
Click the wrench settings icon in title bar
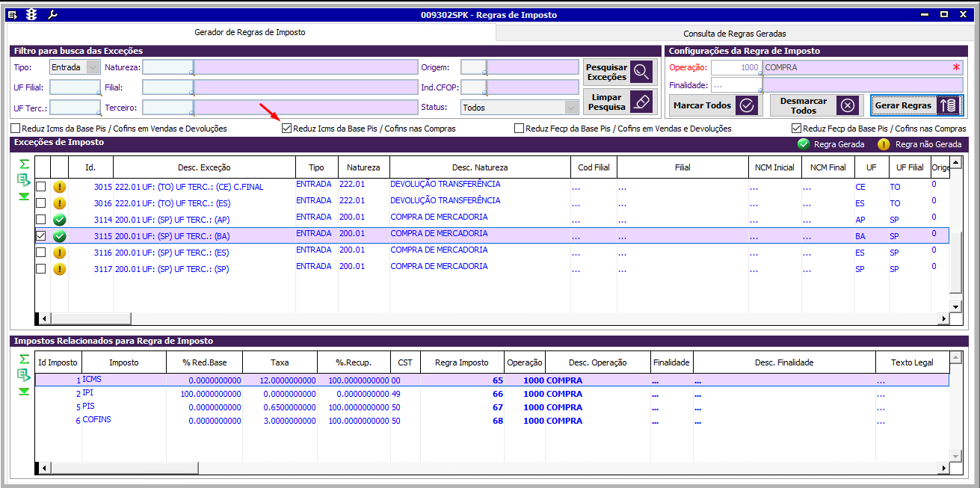tap(52, 15)
